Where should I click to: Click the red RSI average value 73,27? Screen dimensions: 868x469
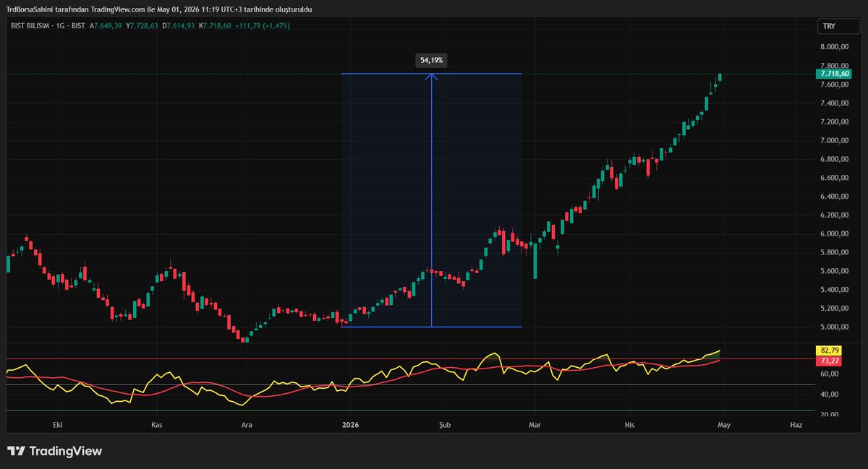click(830, 360)
